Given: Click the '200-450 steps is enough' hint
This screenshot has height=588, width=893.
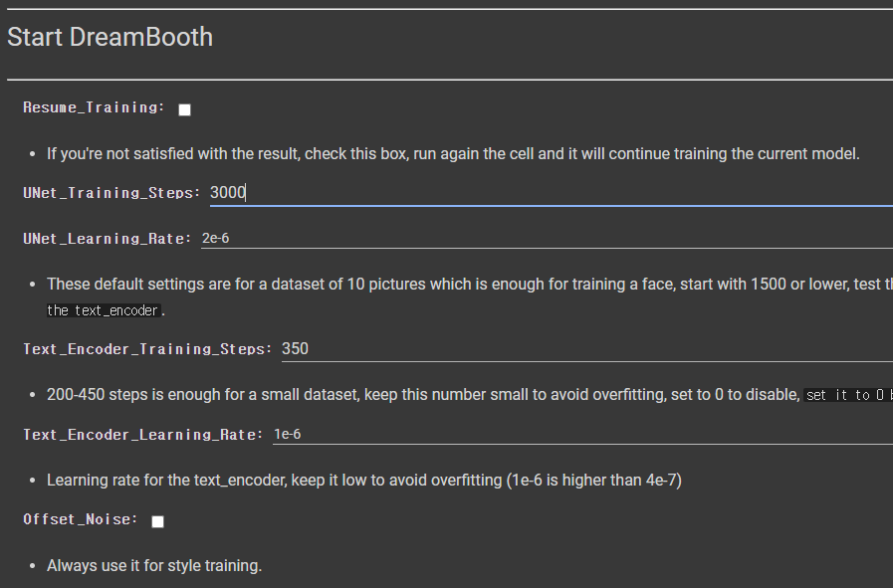Looking at the screenshot, I should [x=423, y=395].
